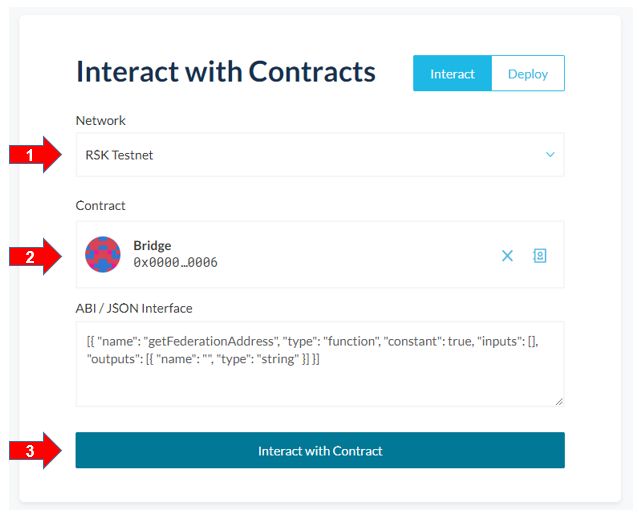
Task: Click the Contract field label
Action: point(101,206)
